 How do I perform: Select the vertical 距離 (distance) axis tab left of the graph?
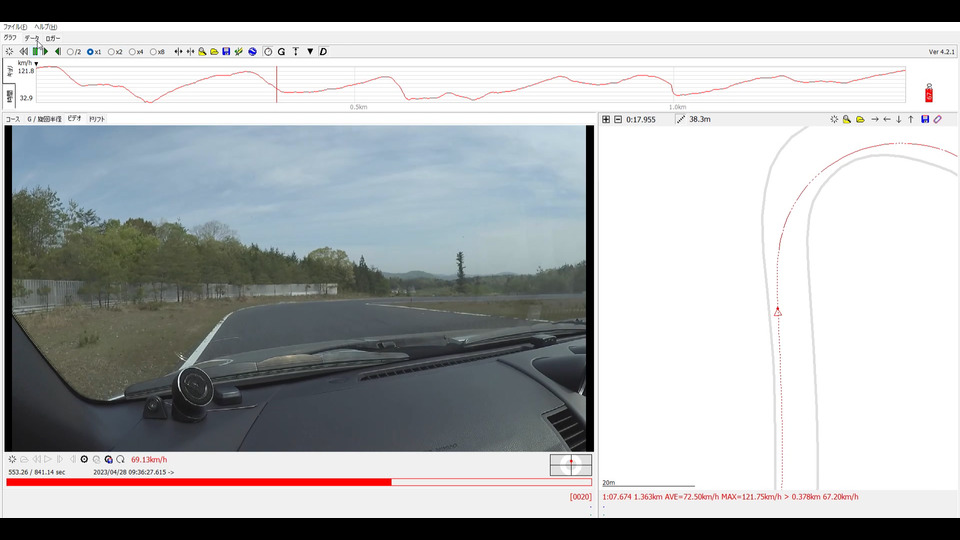[10, 71]
